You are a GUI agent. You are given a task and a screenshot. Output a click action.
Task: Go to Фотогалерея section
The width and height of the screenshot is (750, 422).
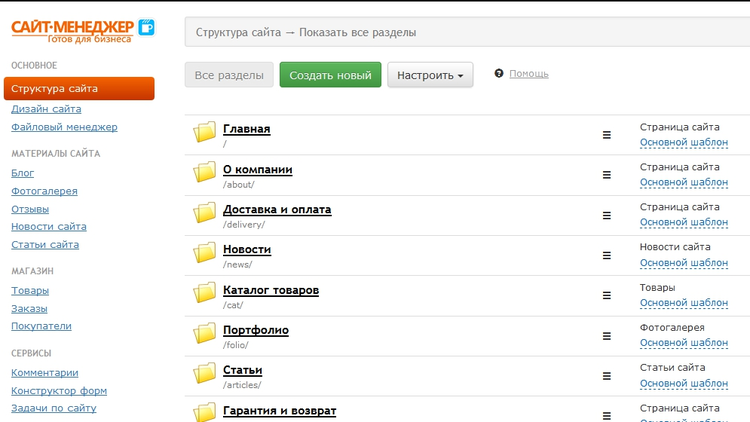tap(44, 191)
